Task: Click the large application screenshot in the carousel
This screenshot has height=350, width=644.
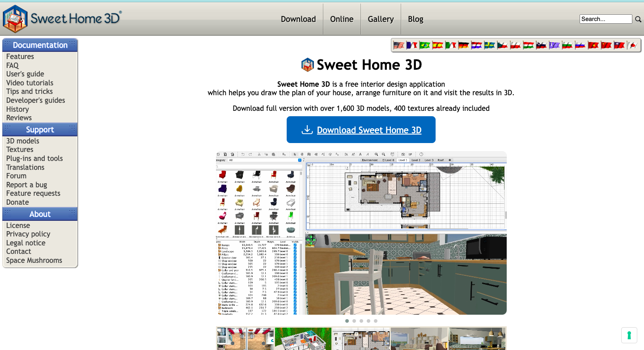Action: point(361,233)
